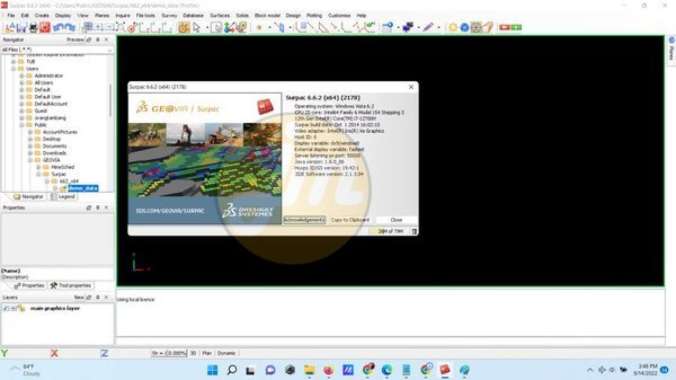The width and height of the screenshot is (676, 380).
Task: Click the red Surpac taskbar icon
Action: pos(445,370)
